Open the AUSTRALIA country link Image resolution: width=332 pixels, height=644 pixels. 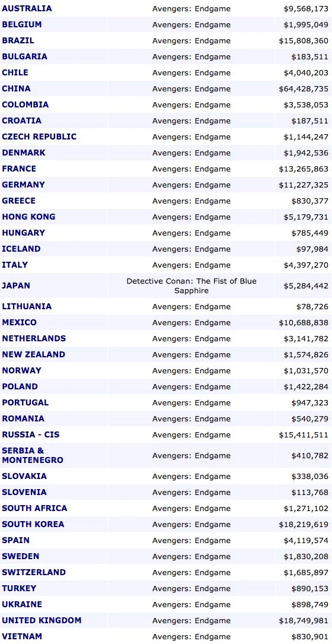(x=27, y=8)
